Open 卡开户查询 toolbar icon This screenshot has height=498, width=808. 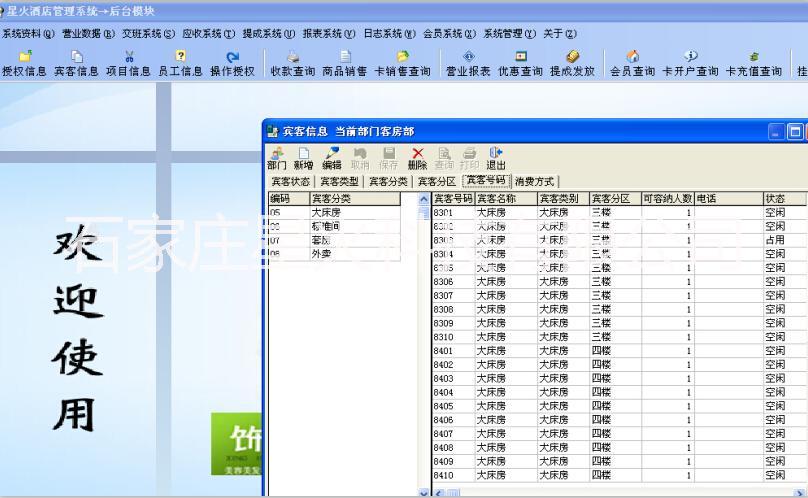click(x=691, y=64)
